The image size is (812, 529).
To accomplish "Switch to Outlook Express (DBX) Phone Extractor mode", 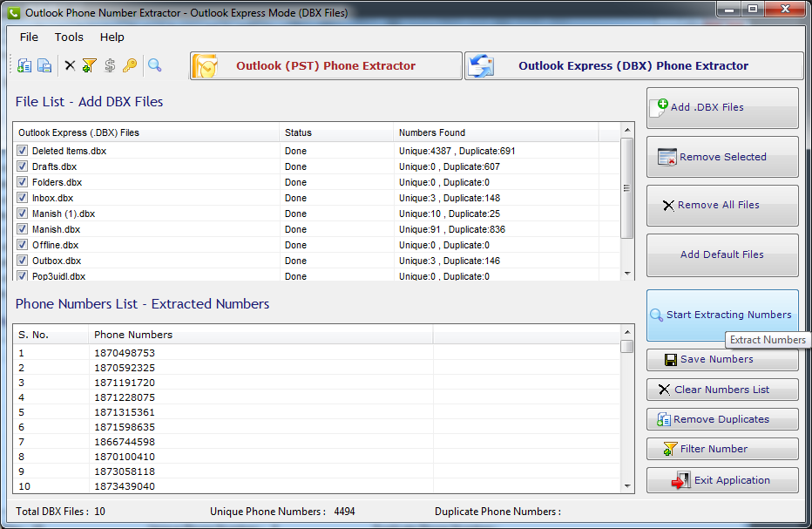I will [x=633, y=66].
